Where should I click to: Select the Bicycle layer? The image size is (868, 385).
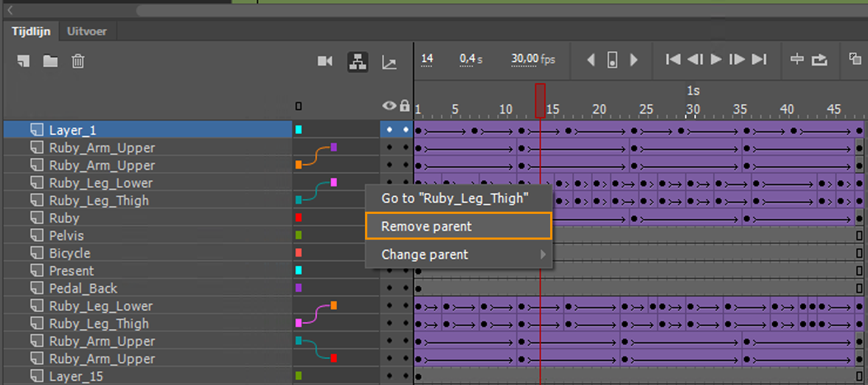(x=70, y=253)
